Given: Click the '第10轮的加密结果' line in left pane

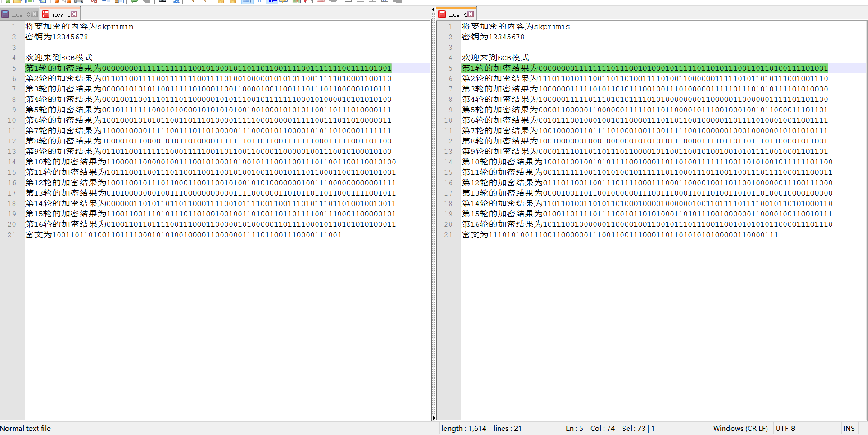Looking at the screenshot, I should click(x=211, y=162).
